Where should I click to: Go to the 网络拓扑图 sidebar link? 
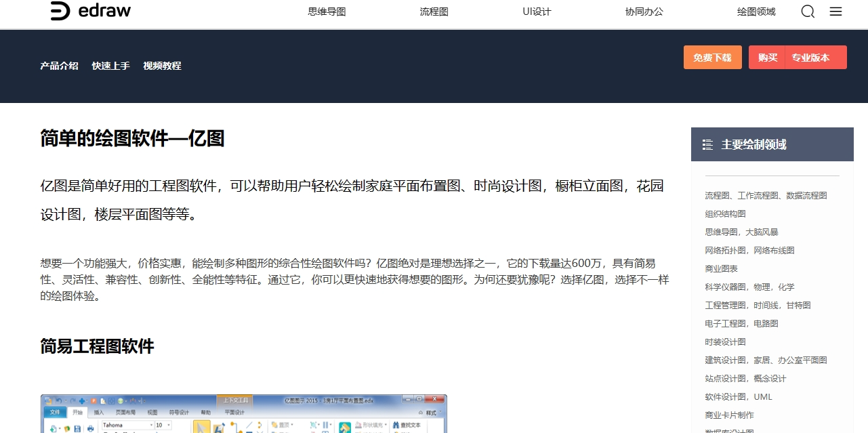tap(725, 250)
